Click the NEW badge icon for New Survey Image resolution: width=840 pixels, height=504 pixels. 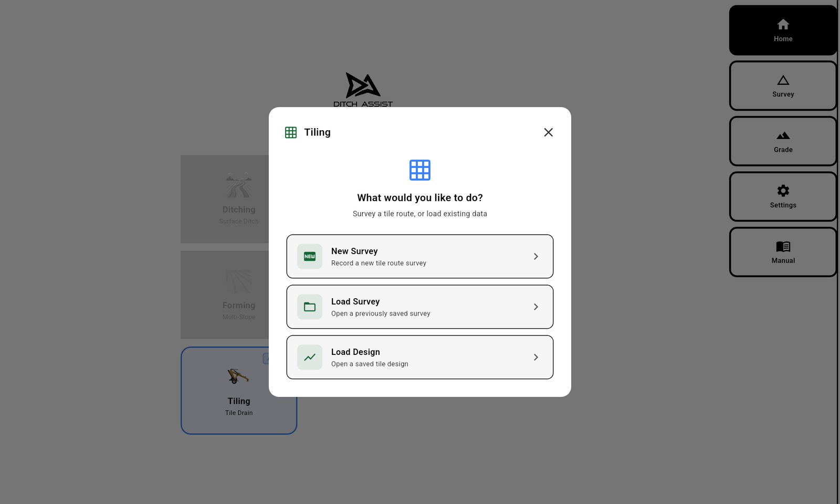tap(310, 256)
